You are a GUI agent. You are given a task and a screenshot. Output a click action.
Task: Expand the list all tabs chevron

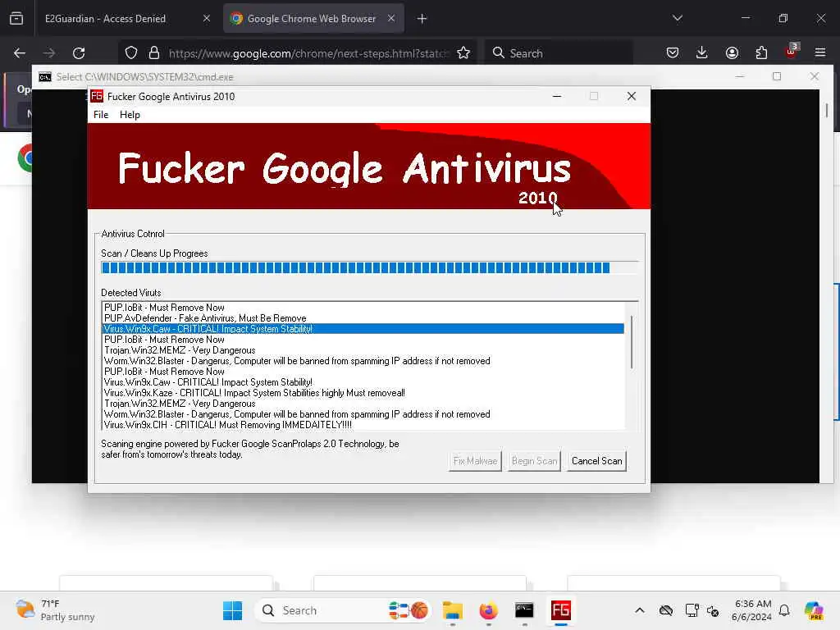point(677,18)
